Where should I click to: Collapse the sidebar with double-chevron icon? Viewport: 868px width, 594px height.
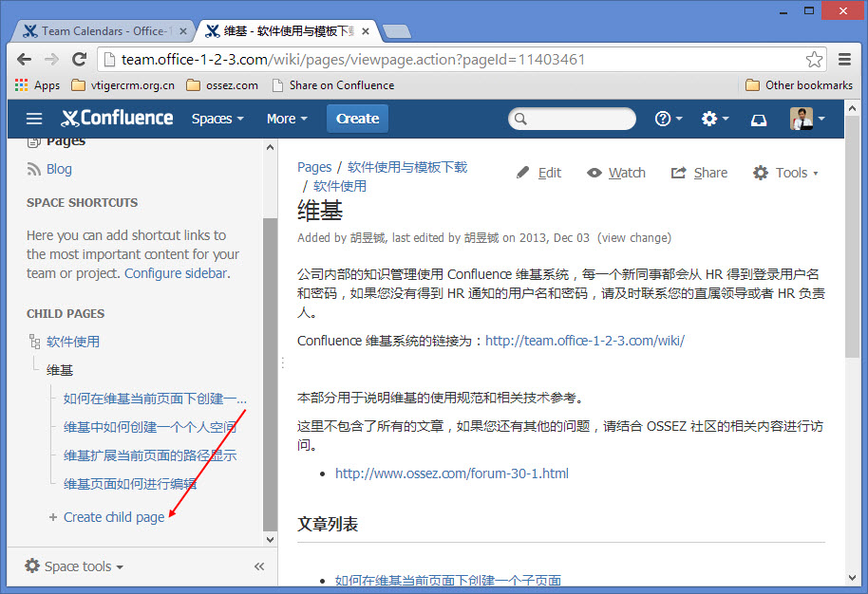coord(259,566)
